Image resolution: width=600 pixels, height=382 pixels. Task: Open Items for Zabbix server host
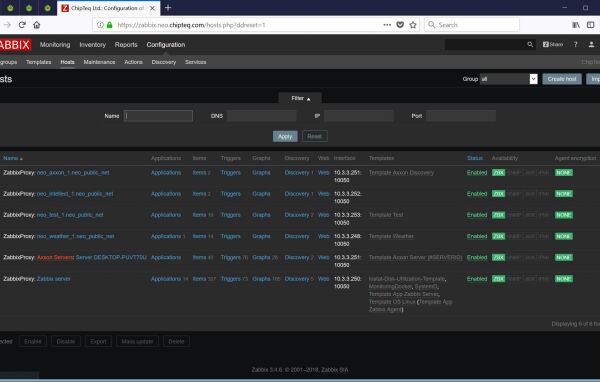[x=199, y=279]
